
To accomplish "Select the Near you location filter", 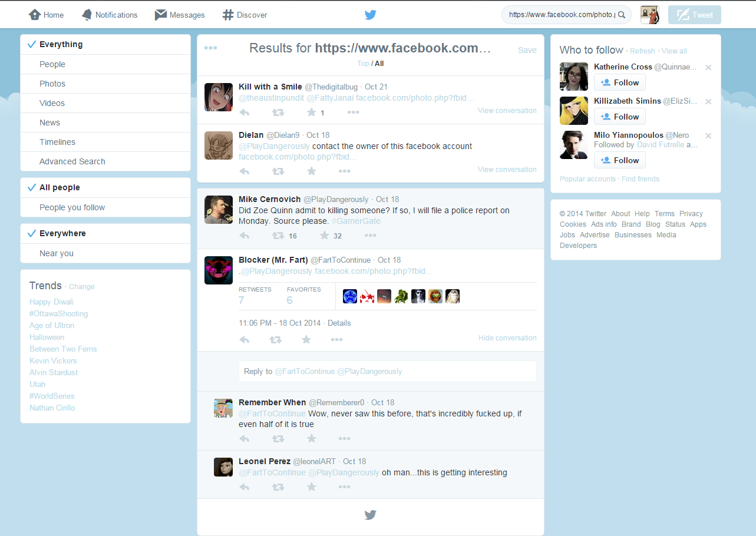I will point(57,253).
